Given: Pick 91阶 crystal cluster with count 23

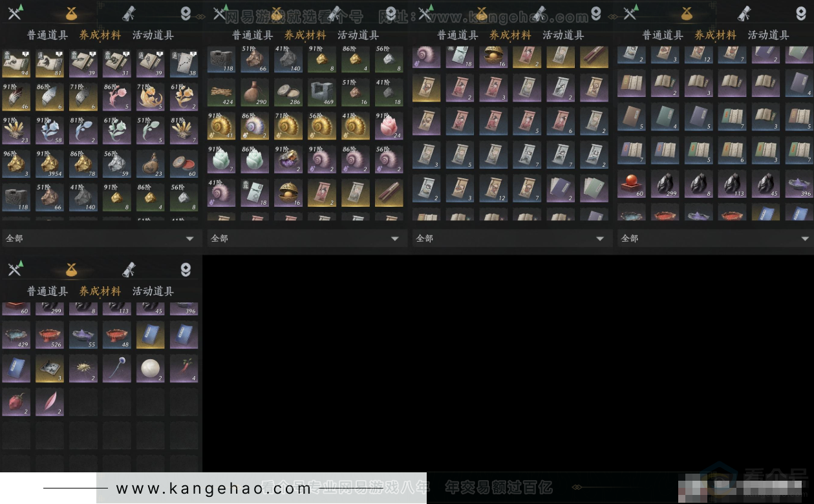Looking at the screenshot, I should 16,131.
